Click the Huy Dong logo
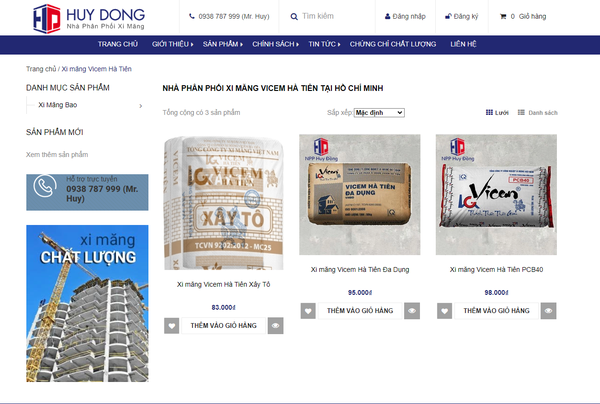Image resolution: width=600 pixels, height=404 pixels. (89, 18)
